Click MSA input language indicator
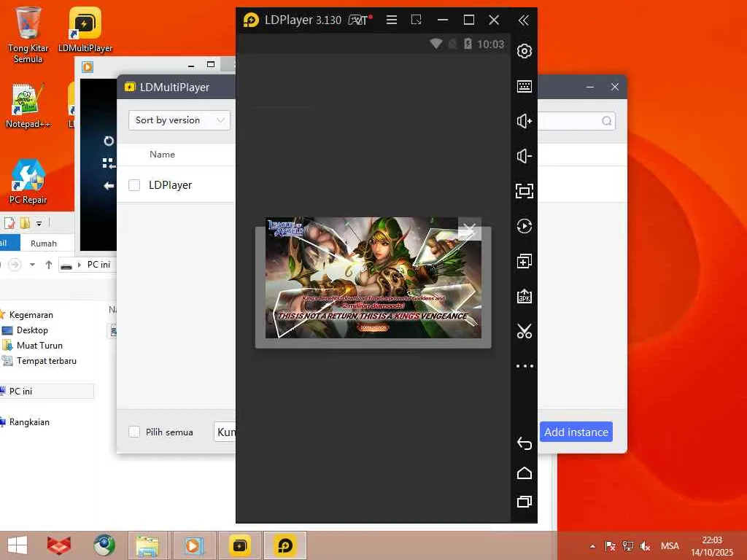The width and height of the screenshot is (747, 560). pyautogui.click(x=670, y=545)
